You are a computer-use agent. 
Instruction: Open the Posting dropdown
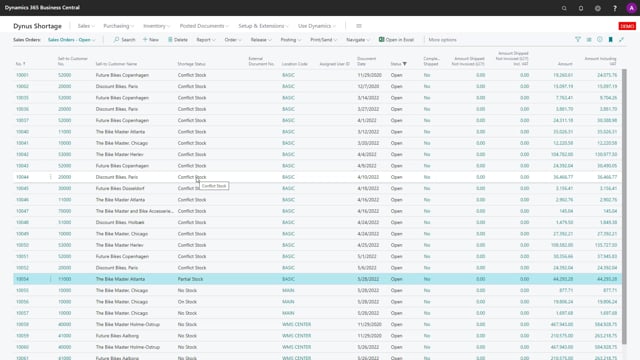(291, 40)
